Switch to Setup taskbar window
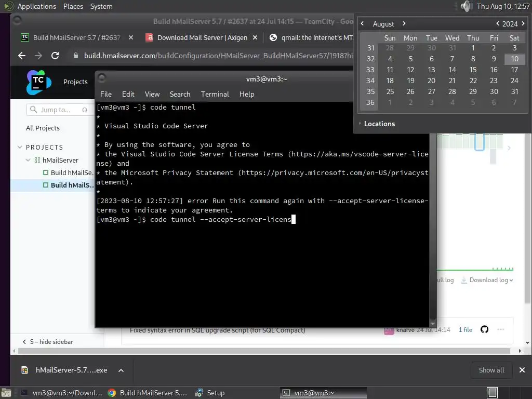 point(210,393)
